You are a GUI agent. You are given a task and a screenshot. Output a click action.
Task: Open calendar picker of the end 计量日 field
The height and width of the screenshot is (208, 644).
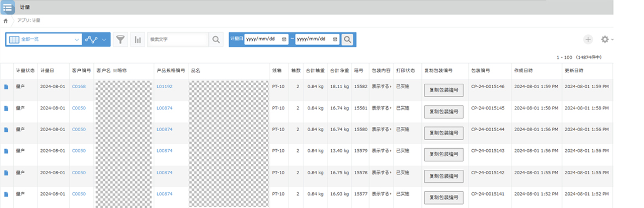tap(335, 39)
